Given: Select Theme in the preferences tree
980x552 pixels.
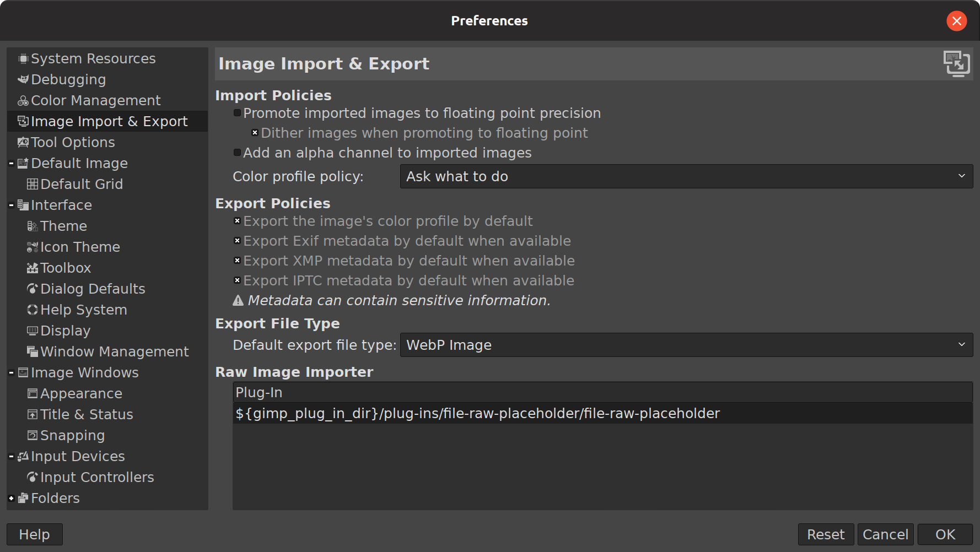Looking at the screenshot, I should coord(63,226).
